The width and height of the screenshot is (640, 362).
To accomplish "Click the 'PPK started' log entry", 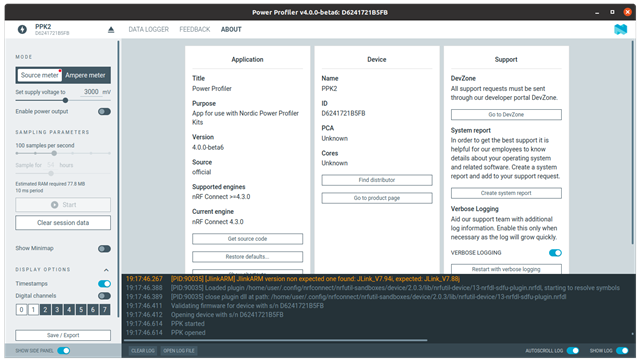I will coord(188,324).
